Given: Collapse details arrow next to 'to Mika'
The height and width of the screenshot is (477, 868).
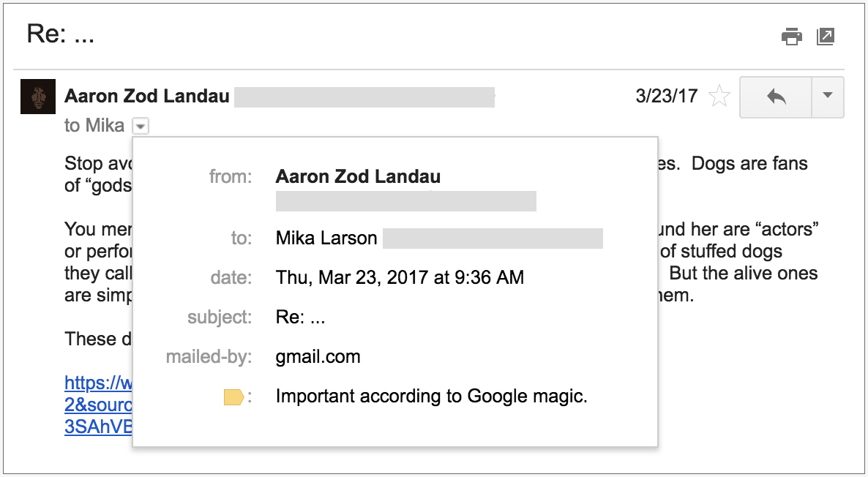Looking at the screenshot, I should (141, 127).
